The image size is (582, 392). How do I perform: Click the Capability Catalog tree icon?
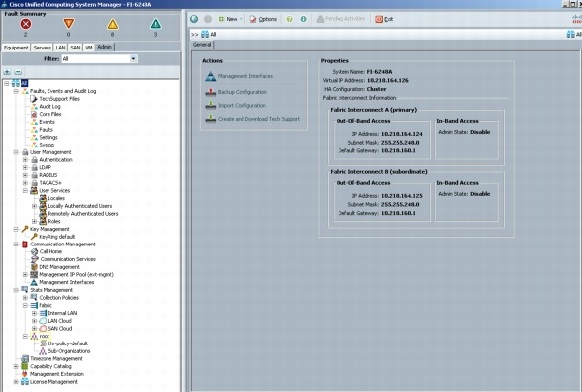pyautogui.click(x=25, y=366)
